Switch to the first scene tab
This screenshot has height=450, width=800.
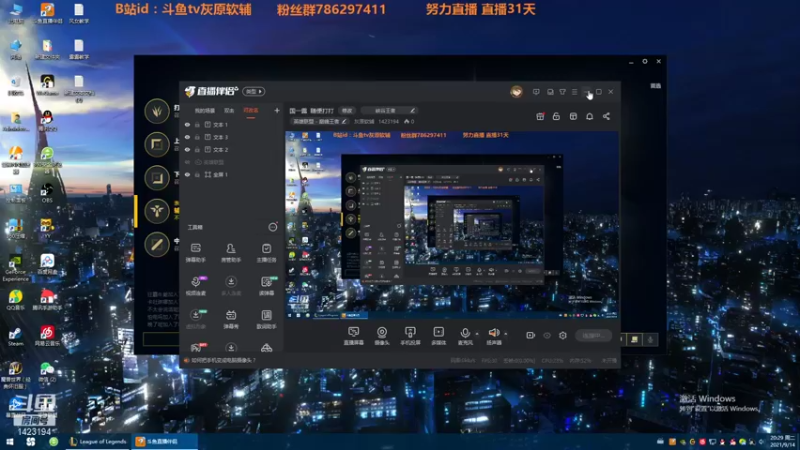coord(205,110)
